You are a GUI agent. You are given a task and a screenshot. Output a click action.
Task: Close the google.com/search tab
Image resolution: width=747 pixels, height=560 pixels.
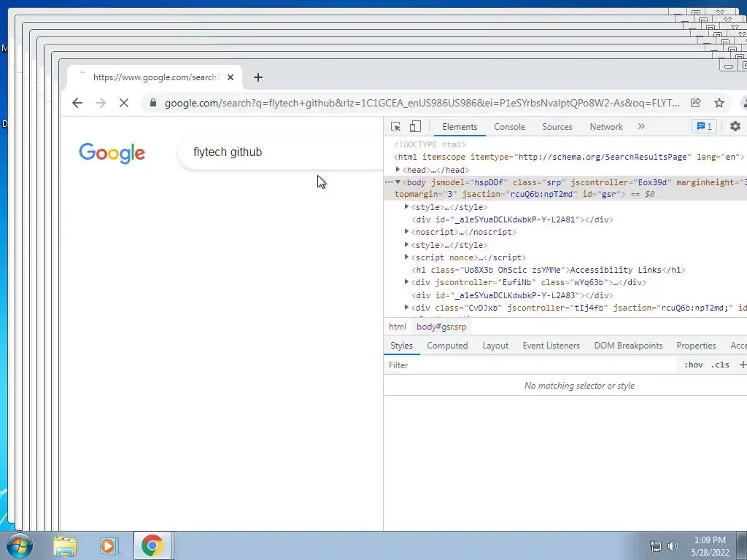click(x=231, y=77)
